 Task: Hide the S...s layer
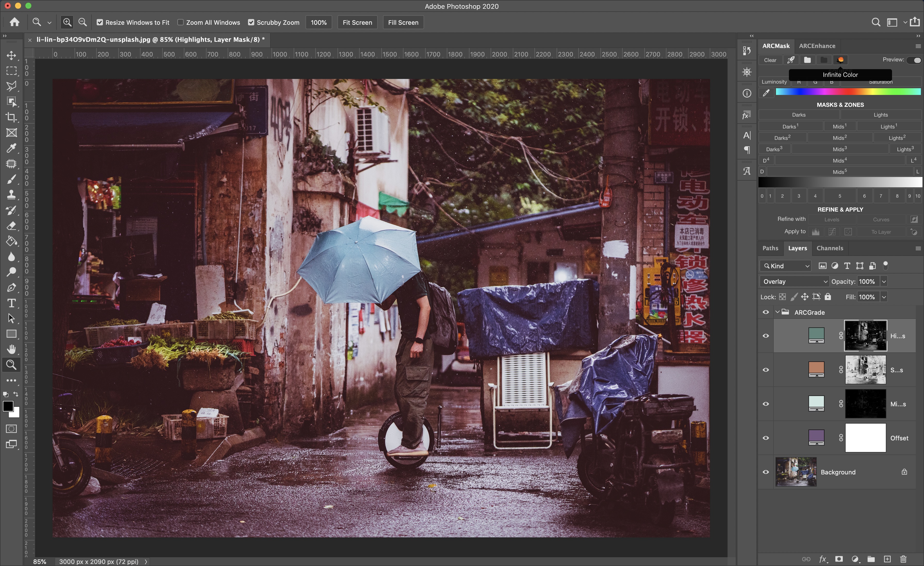coord(766,370)
